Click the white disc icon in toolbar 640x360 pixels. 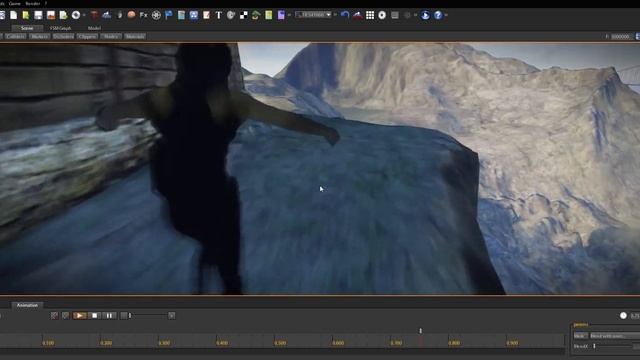coord(76,15)
